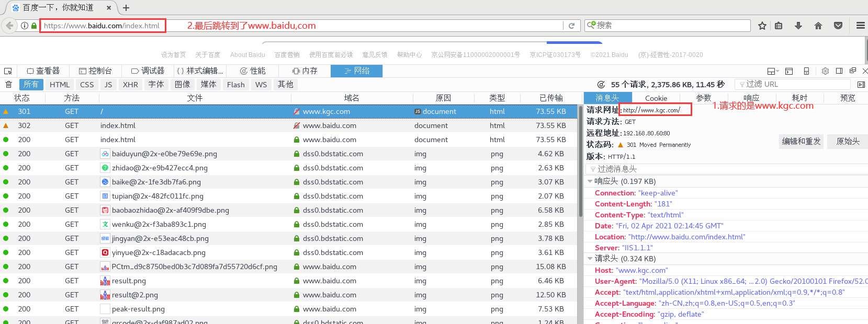Switch to the 性能 tab
Viewport: 868px width, 324px height.
click(252, 71)
